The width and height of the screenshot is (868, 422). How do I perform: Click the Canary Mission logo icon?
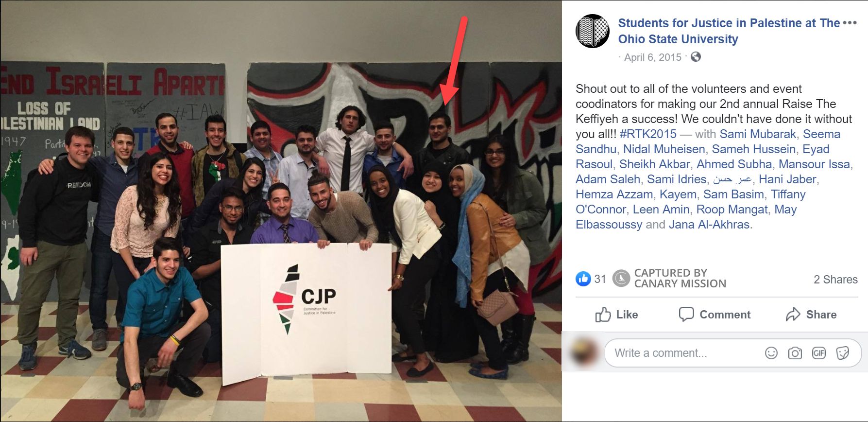621,279
